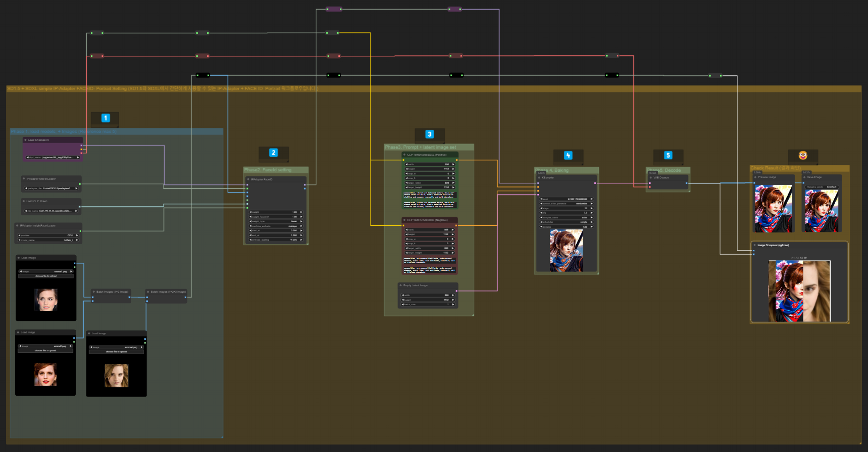Screen dimensions: 868x452
Task: Click choose file to upload for emma1.png
Action: click(x=46, y=276)
